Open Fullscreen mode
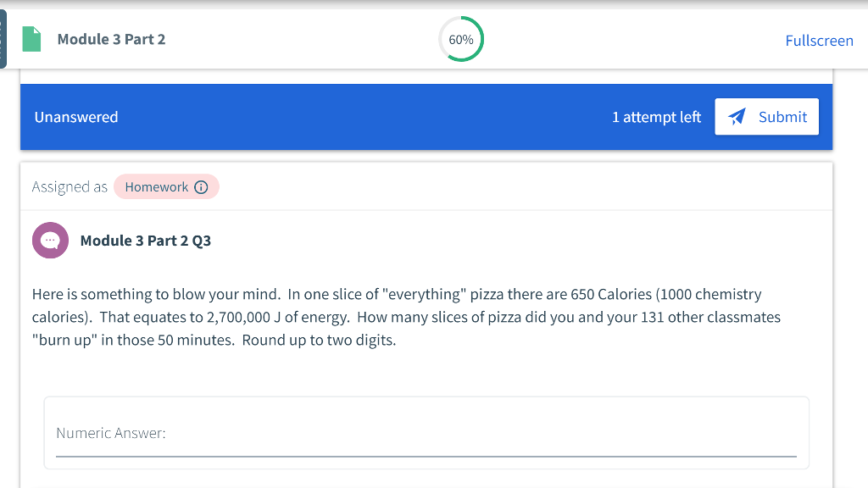The width and height of the screenshot is (868, 488). coord(820,41)
